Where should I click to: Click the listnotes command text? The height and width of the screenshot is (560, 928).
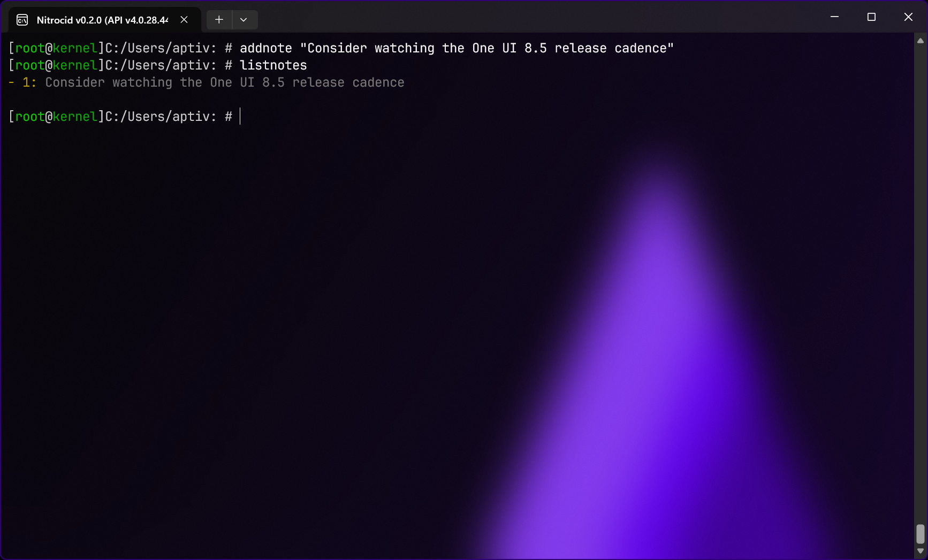pos(273,65)
